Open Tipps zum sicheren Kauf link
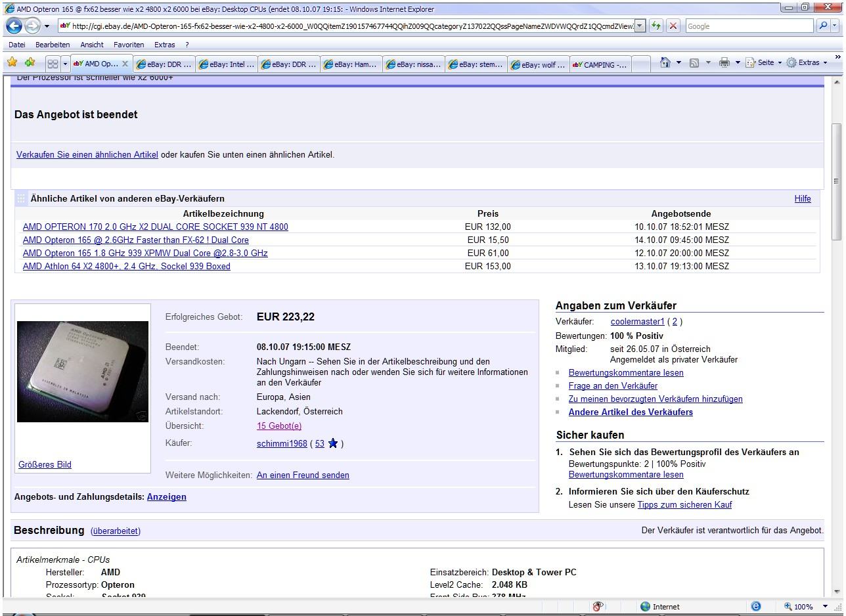This screenshot has height=616, width=846. (x=684, y=504)
